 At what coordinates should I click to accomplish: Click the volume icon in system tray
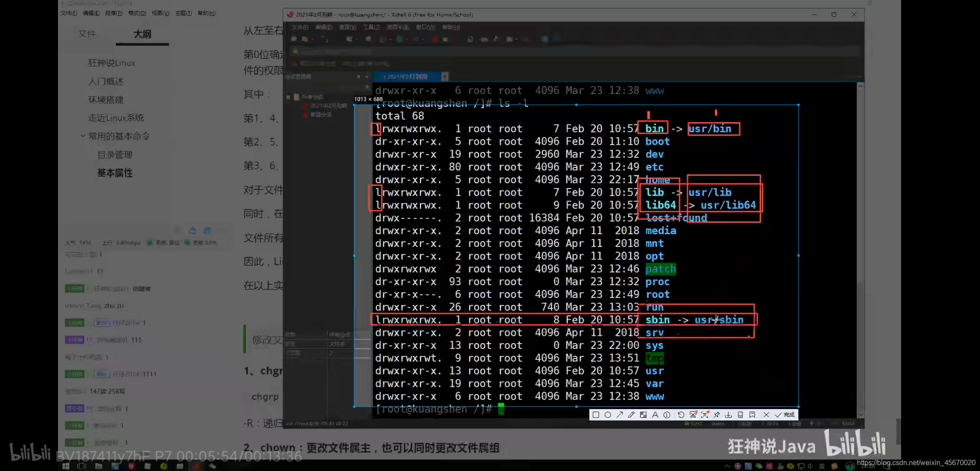pyautogui.click(x=810, y=466)
